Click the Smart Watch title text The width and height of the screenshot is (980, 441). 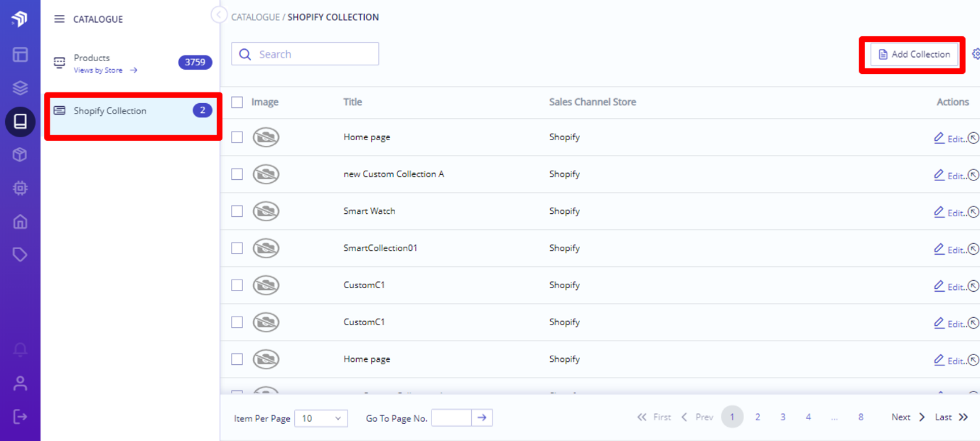370,211
